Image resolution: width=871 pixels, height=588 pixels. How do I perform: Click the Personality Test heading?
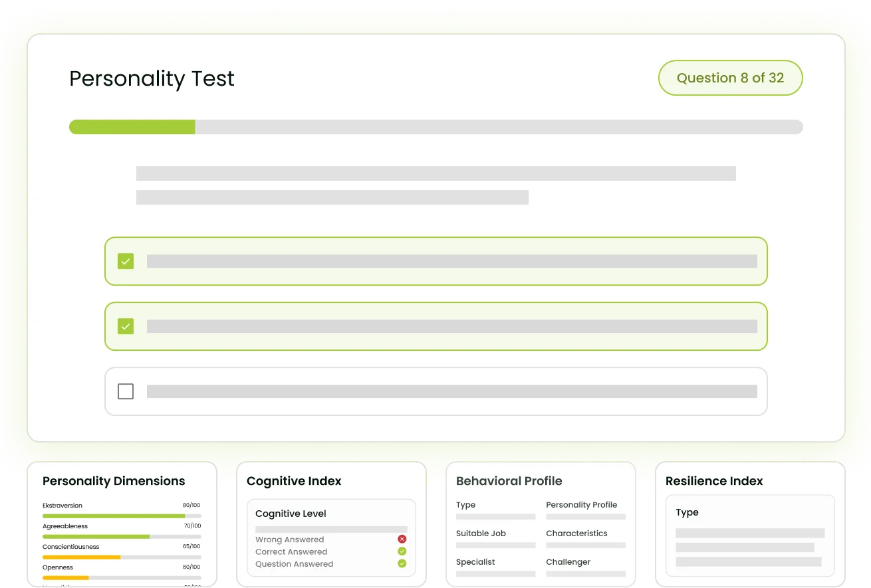[152, 78]
